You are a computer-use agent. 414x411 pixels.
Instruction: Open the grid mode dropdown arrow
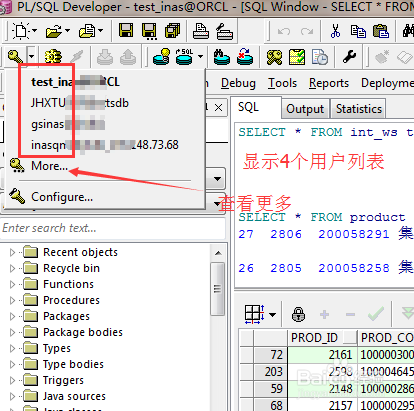click(272, 315)
